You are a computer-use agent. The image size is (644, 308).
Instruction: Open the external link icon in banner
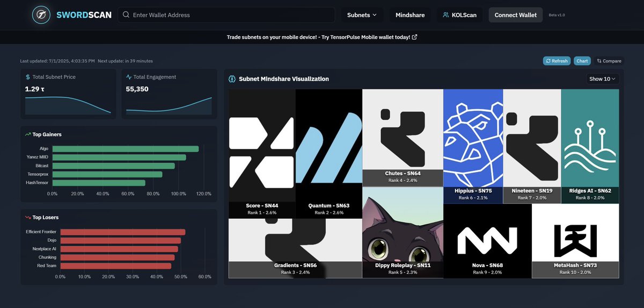pyautogui.click(x=414, y=37)
